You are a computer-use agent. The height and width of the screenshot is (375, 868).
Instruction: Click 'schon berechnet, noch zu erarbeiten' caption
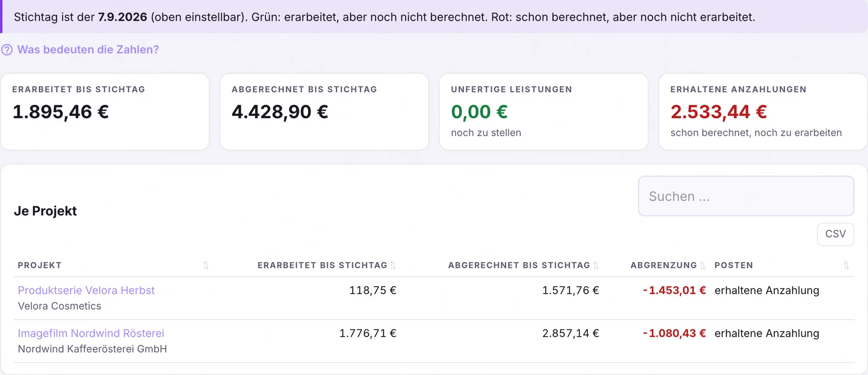click(756, 133)
